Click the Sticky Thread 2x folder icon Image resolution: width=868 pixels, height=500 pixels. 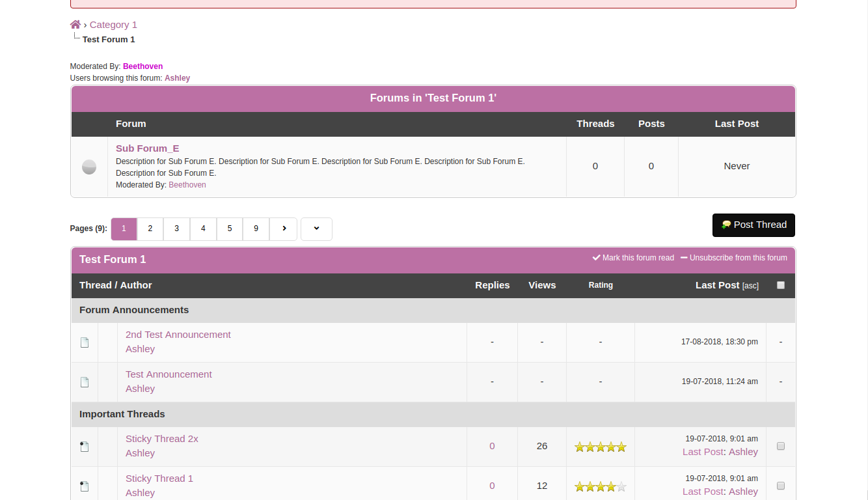85,447
